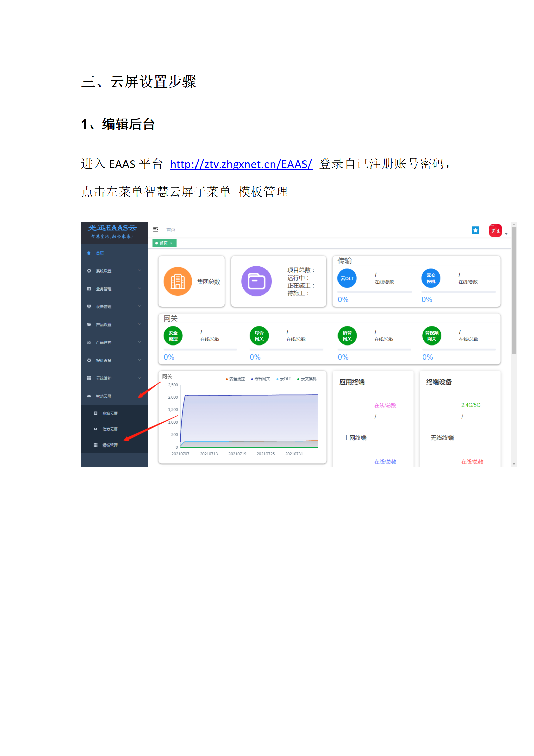Select 商旅云屏 submenu item
The image size is (534, 756).
114,413
